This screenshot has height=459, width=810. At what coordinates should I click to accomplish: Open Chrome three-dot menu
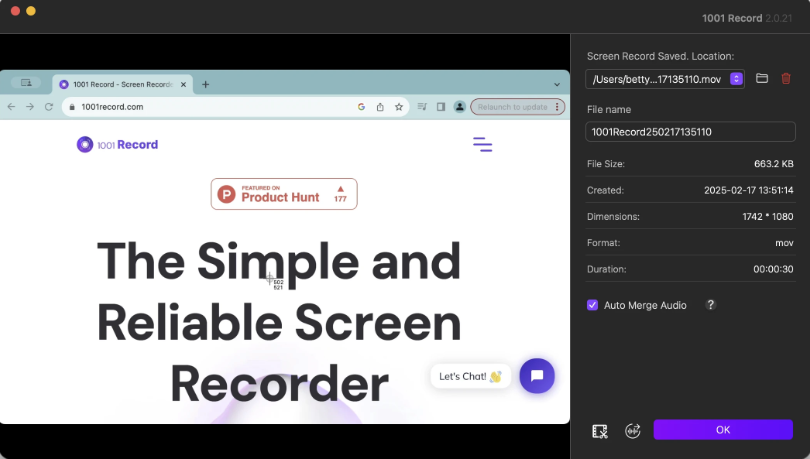click(x=557, y=107)
